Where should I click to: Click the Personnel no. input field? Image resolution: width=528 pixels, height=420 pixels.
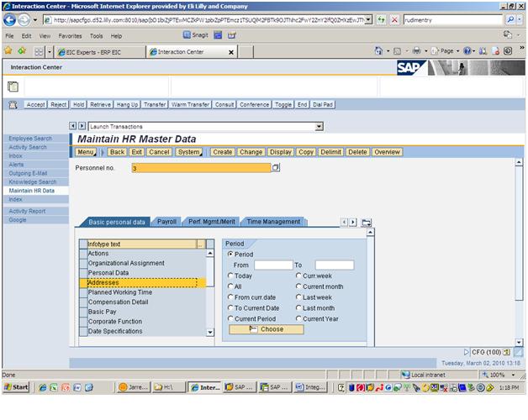(202, 168)
